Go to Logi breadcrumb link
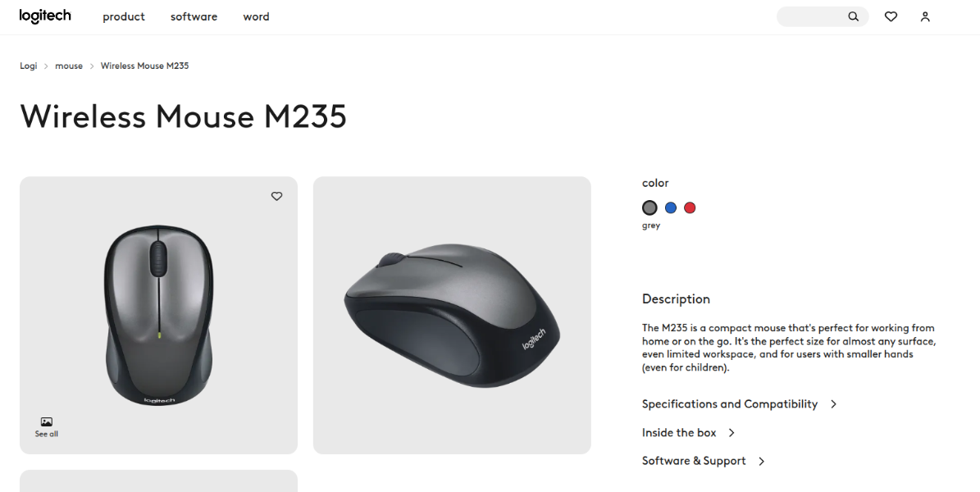Screen dimensions: 980x492 pos(29,66)
